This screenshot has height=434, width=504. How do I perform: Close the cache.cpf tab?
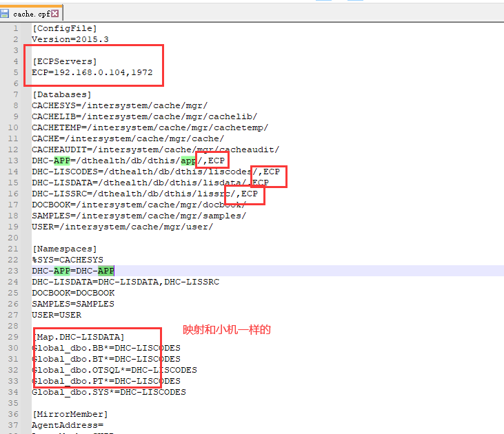tap(55, 14)
